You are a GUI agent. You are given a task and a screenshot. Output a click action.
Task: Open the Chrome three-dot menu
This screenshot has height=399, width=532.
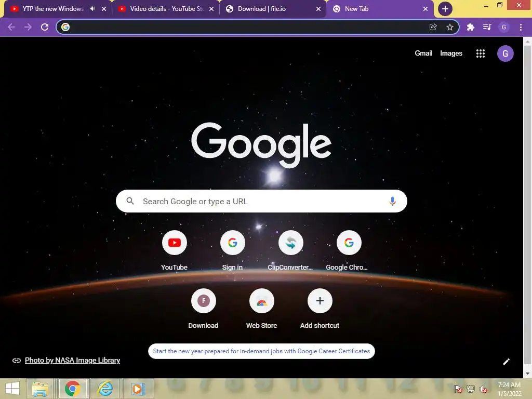521,27
